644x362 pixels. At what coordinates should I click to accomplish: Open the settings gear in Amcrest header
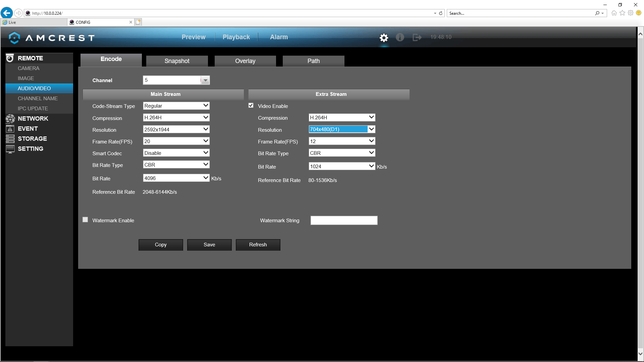384,38
